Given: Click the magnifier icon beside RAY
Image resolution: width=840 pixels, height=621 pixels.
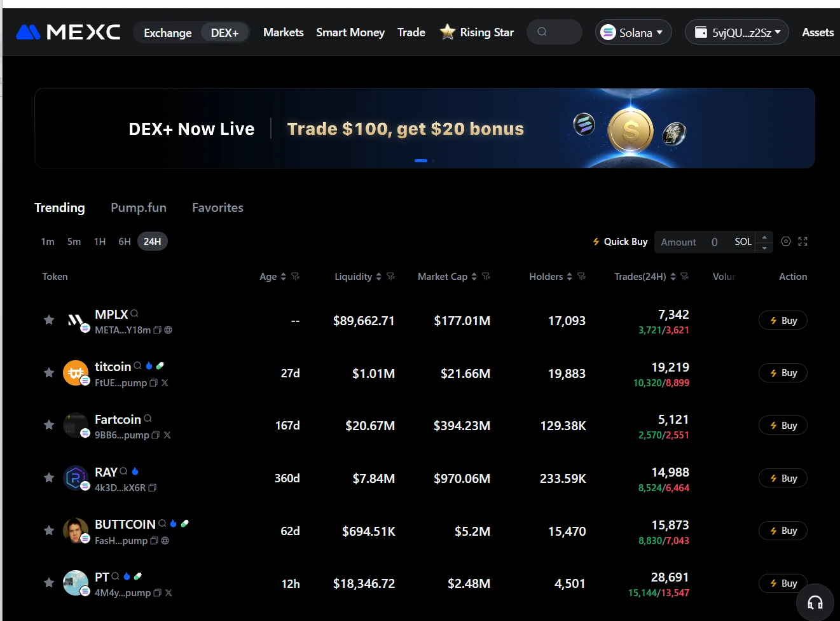Looking at the screenshot, I should point(123,471).
